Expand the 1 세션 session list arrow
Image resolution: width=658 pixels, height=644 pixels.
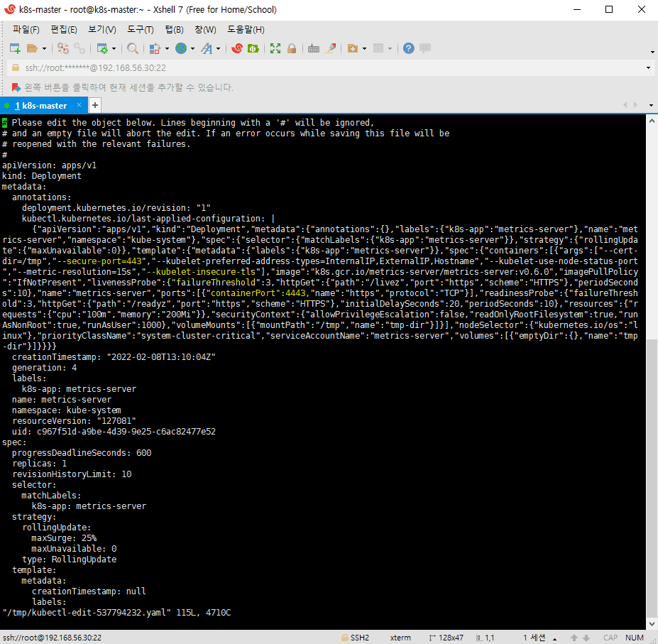(555, 638)
